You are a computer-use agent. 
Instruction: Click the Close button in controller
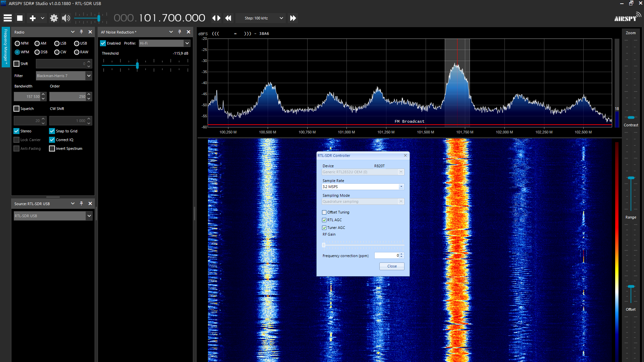coord(392,266)
